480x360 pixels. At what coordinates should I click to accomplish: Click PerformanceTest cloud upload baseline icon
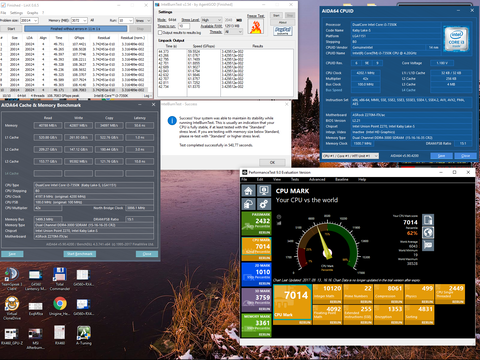[x=248, y=204]
